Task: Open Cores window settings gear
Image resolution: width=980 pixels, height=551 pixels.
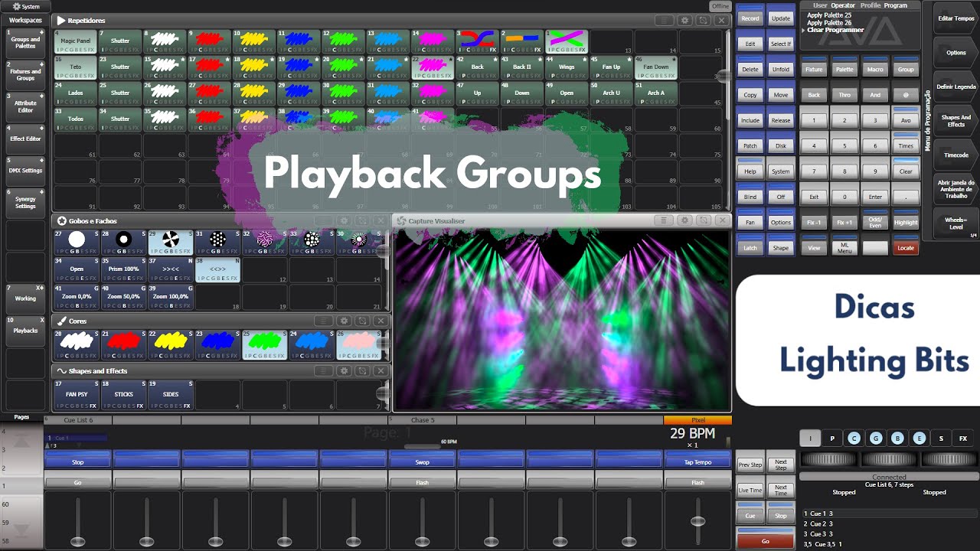Action: click(344, 321)
